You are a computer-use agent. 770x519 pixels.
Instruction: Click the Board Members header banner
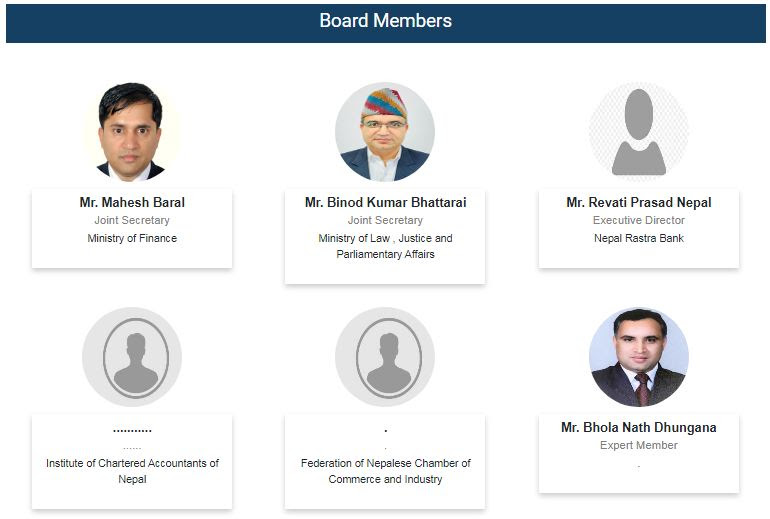385,21
